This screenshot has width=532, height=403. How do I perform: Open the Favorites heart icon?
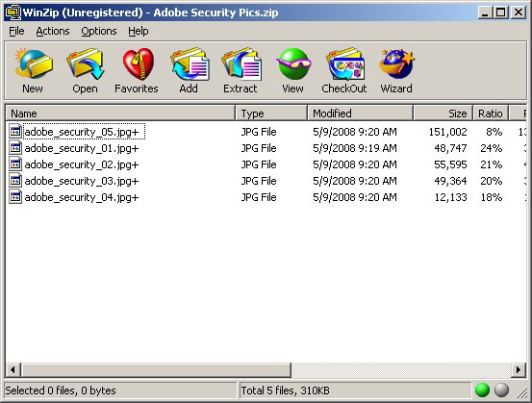point(138,63)
